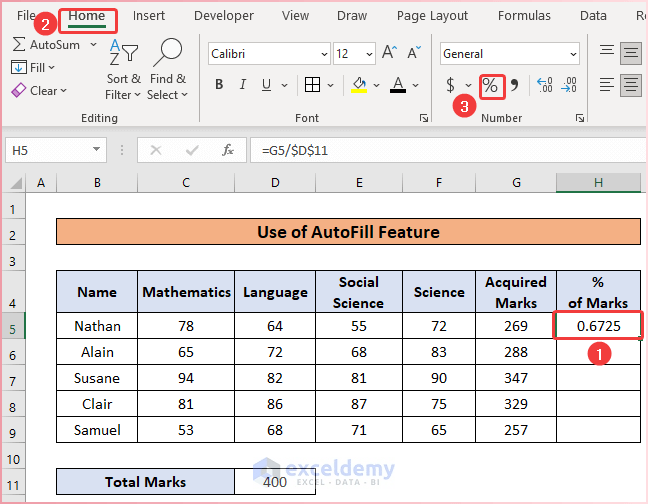Apply accounting dollar number format
Viewport: 648px width, 504px height.
450,85
